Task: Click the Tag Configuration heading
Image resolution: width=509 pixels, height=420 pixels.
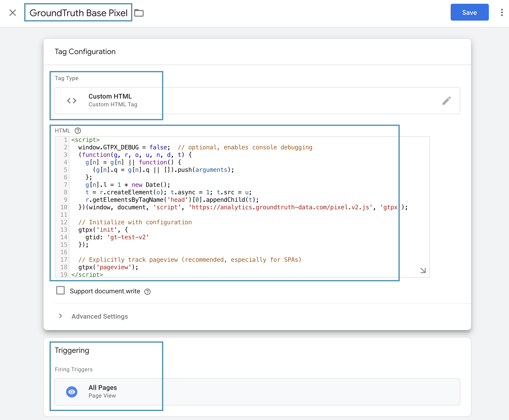Action: 85,52
